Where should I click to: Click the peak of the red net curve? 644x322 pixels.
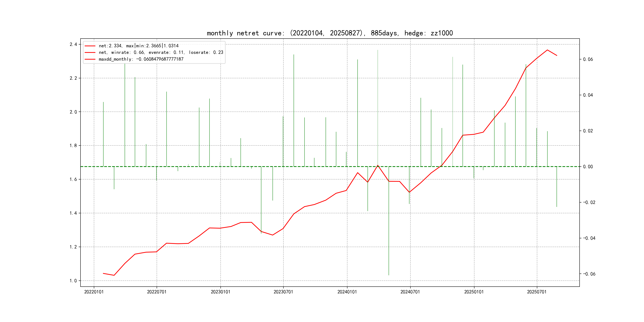pos(547,50)
